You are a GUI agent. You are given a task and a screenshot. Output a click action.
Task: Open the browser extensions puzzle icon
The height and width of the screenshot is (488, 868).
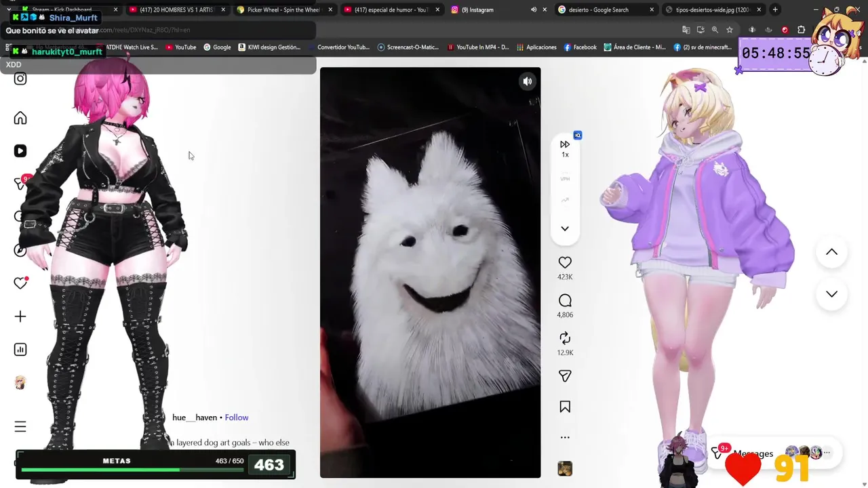(x=801, y=30)
